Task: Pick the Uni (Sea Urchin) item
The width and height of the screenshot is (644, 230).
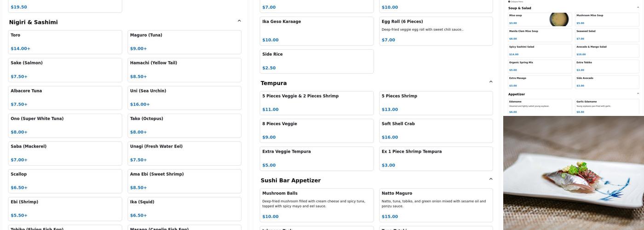Action: click(x=184, y=98)
